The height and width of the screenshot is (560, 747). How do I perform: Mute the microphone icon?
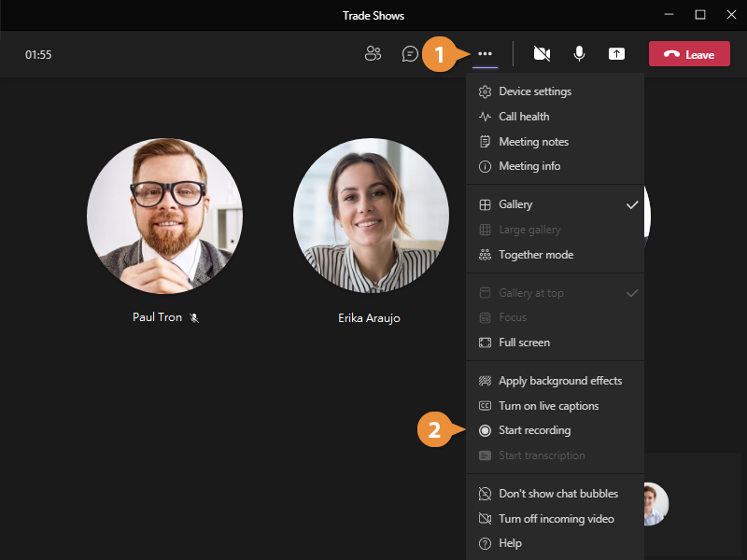[x=579, y=54]
